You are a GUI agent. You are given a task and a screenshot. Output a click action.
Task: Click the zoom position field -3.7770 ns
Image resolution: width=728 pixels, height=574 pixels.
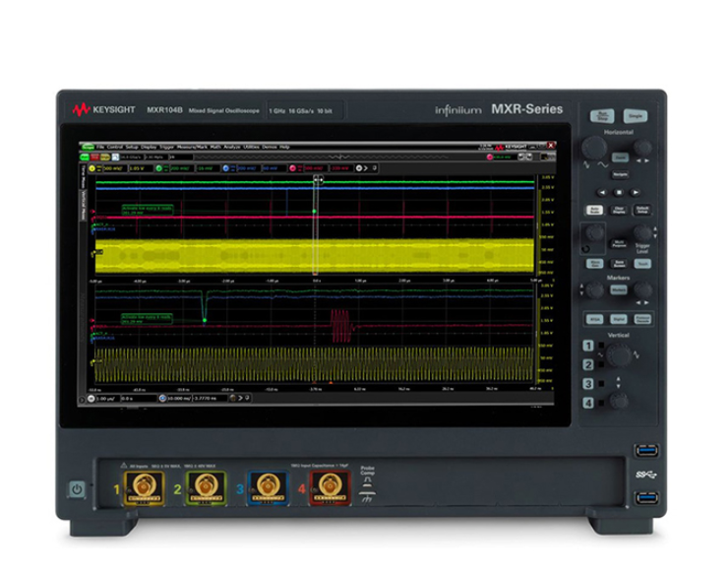[210, 399]
